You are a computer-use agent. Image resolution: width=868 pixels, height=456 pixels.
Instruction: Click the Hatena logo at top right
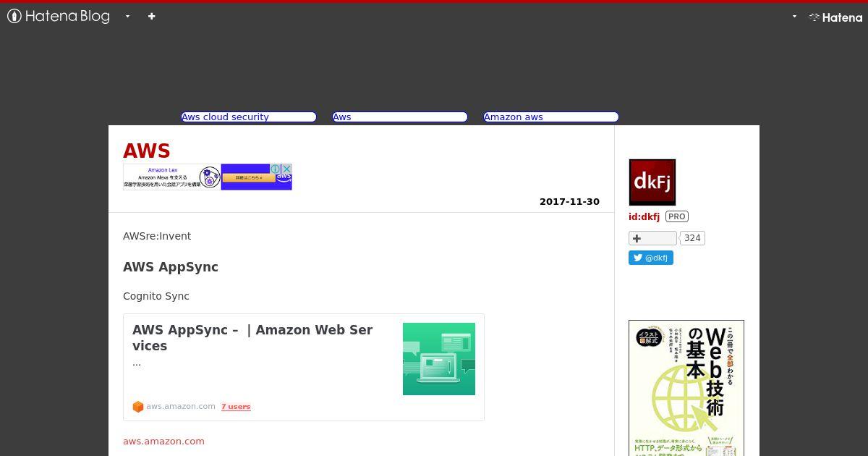(835, 17)
